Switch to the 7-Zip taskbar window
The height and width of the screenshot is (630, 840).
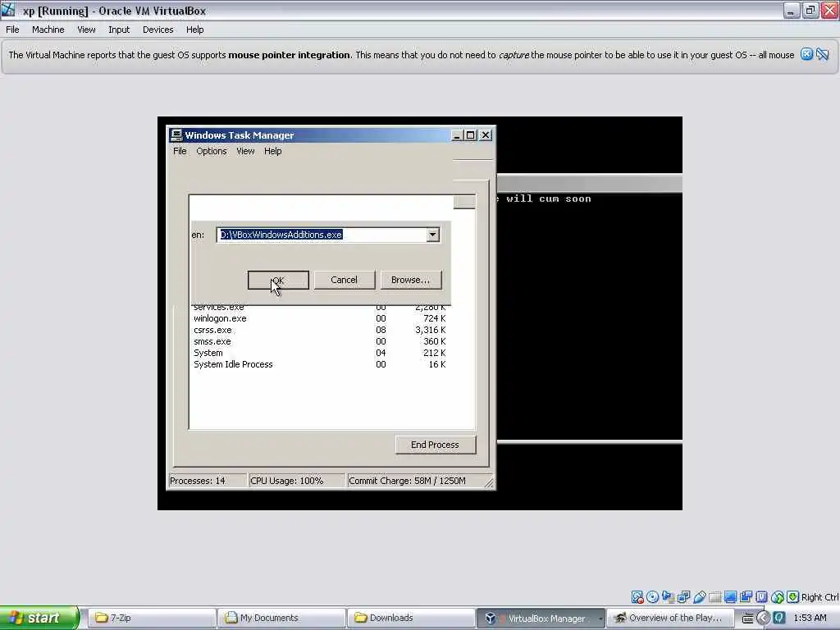coord(152,618)
